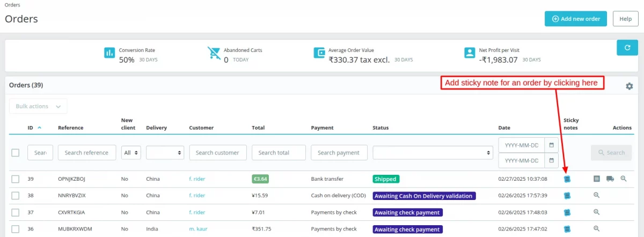Sort orders by the ID column header

pyautogui.click(x=31, y=128)
